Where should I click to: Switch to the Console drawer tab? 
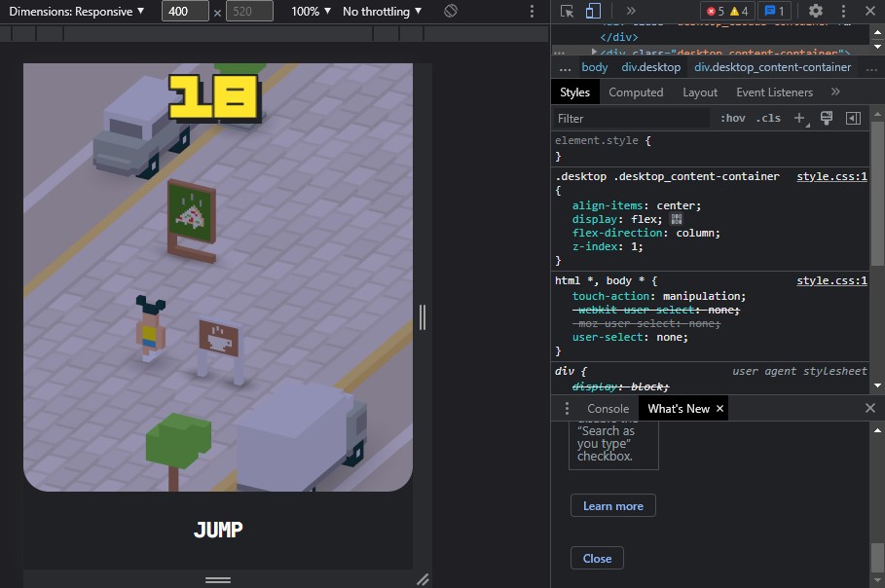[608, 409]
